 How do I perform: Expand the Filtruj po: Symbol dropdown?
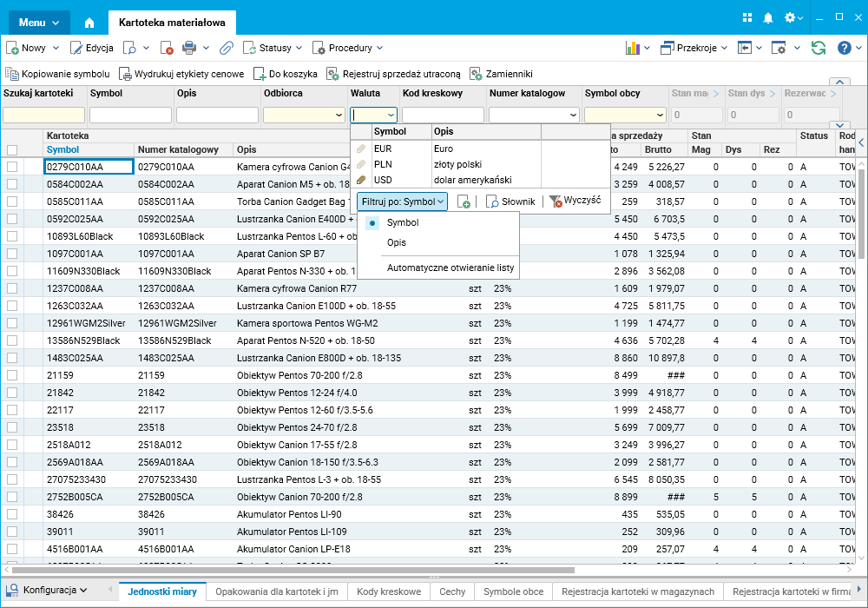click(x=402, y=202)
